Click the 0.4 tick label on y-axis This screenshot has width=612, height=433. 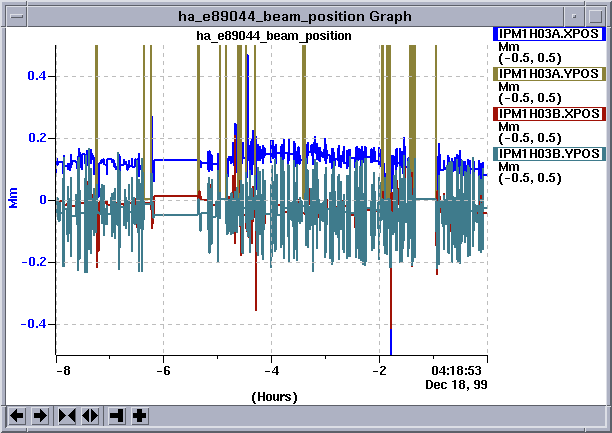pos(37,76)
